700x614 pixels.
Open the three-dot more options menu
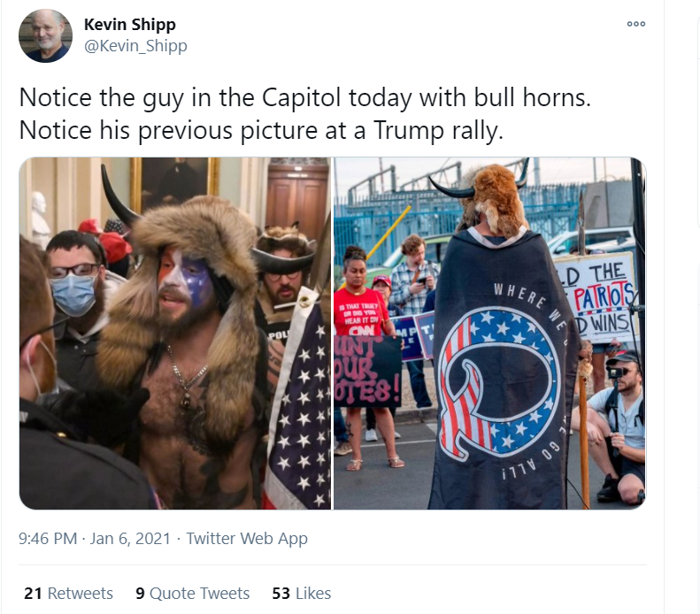(636, 24)
